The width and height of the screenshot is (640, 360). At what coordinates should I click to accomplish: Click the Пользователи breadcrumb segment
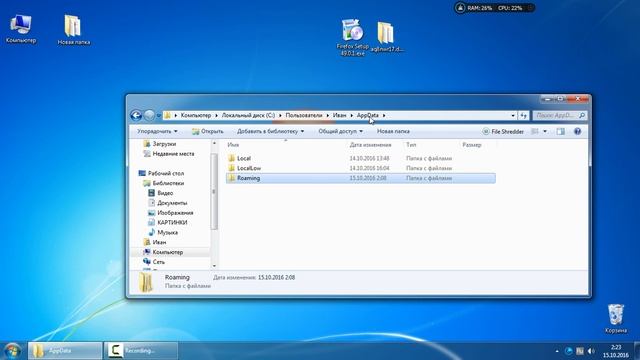(304, 116)
